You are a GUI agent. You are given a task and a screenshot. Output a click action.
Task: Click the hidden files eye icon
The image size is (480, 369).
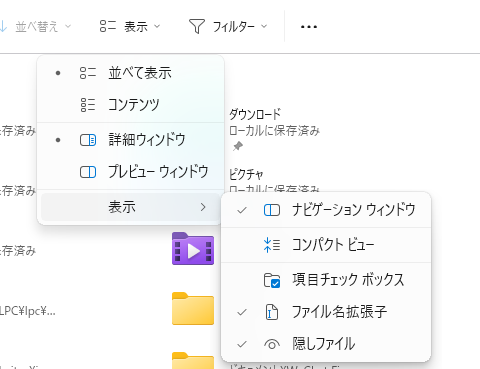(x=272, y=344)
